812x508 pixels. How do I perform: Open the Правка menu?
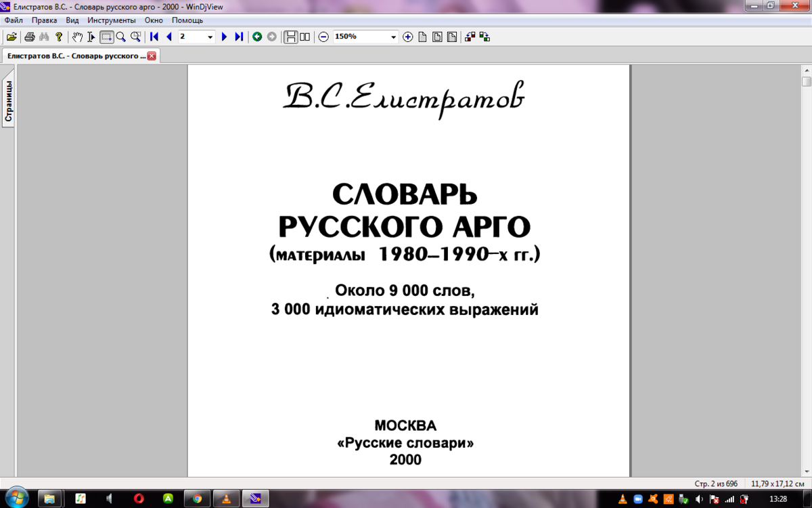[44, 20]
